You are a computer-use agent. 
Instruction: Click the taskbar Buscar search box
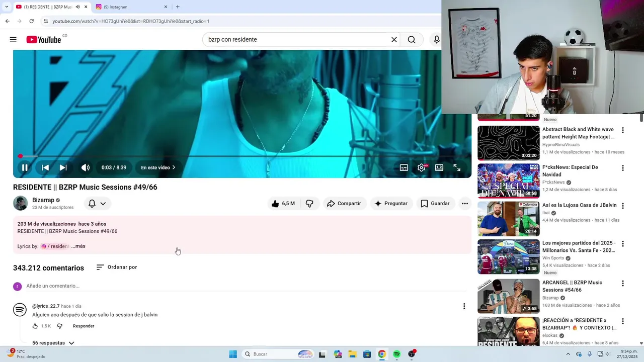point(278,354)
